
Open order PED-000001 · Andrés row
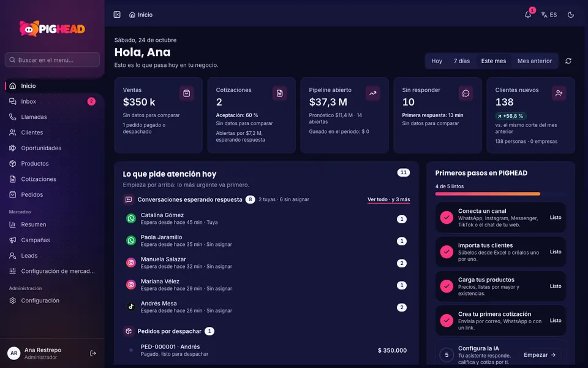266,350
